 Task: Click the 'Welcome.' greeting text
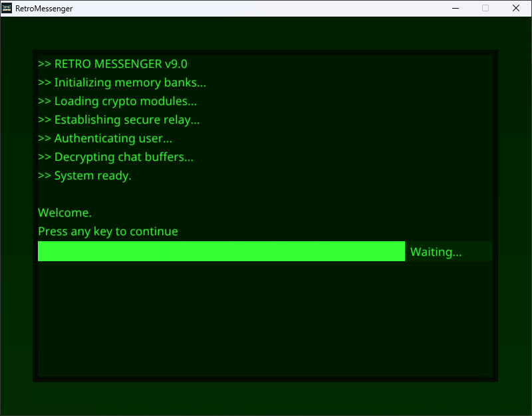[65, 213]
